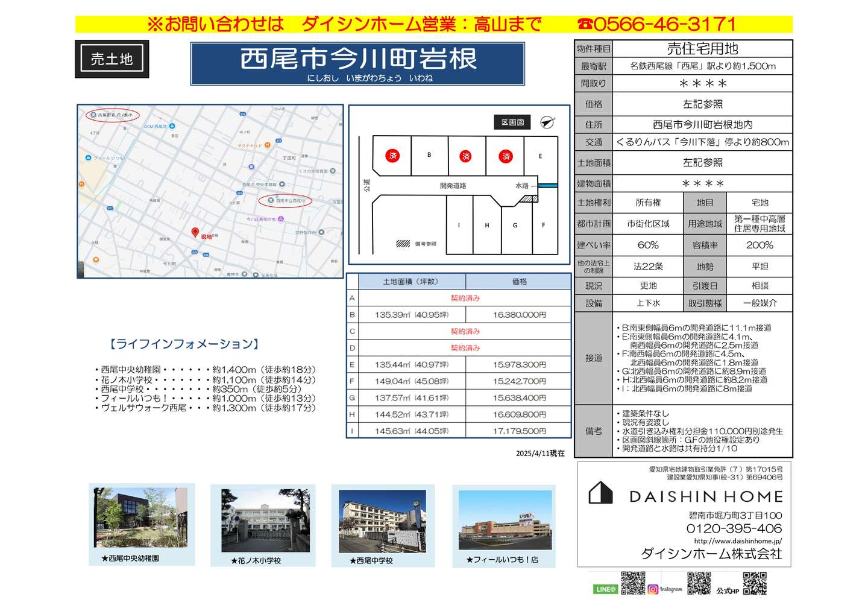Screen dimensions: 868x614
Task: Click the Instagram logo icon
Action: click(x=653, y=589)
